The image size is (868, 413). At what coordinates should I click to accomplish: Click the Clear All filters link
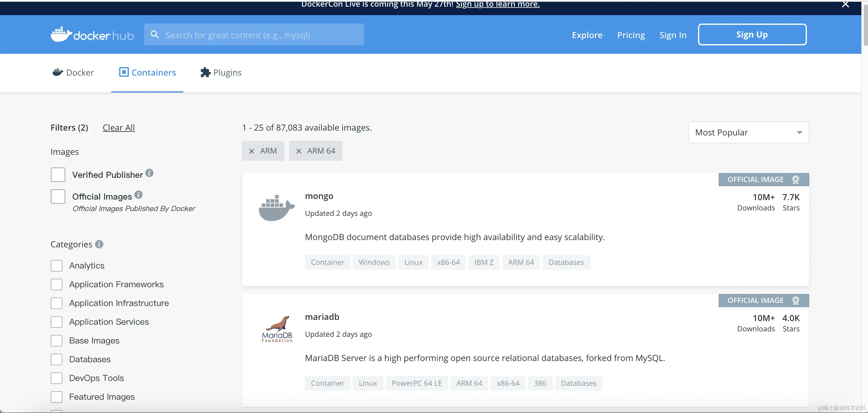coord(119,128)
